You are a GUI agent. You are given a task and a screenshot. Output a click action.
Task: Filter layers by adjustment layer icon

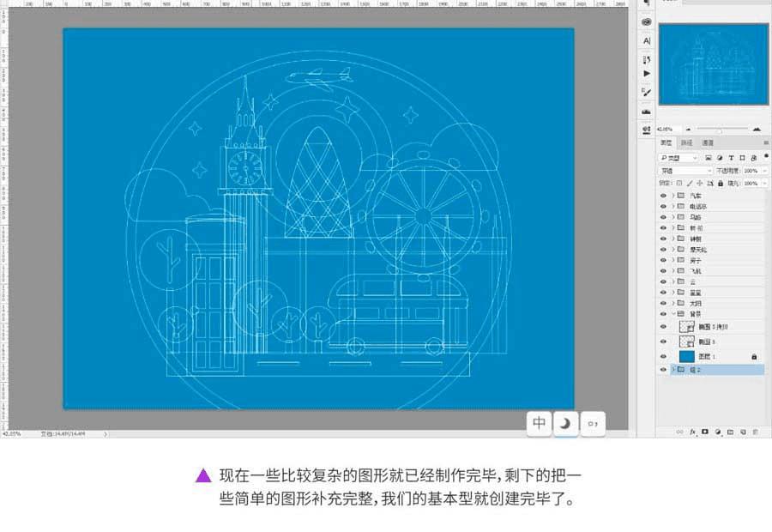720,158
